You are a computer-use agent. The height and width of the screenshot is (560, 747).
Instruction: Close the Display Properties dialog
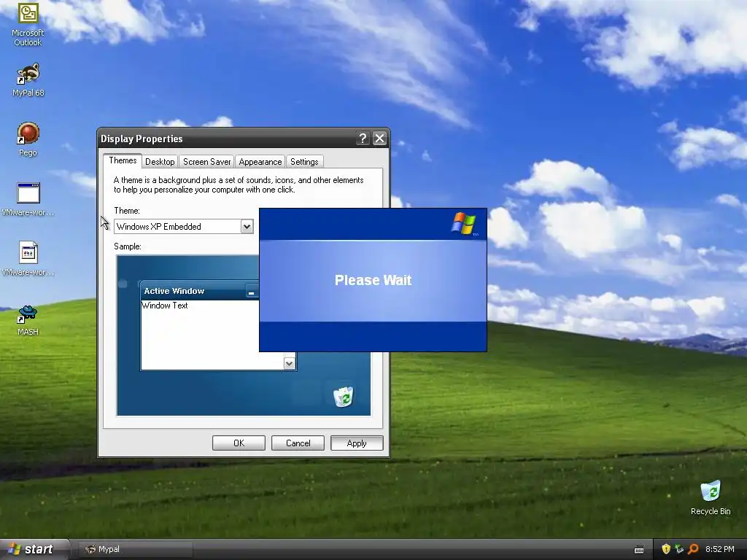point(379,139)
